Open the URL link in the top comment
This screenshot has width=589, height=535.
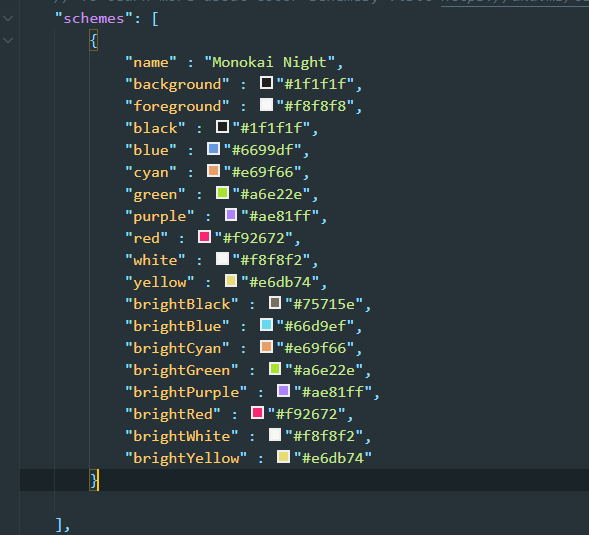(x=515, y=2)
